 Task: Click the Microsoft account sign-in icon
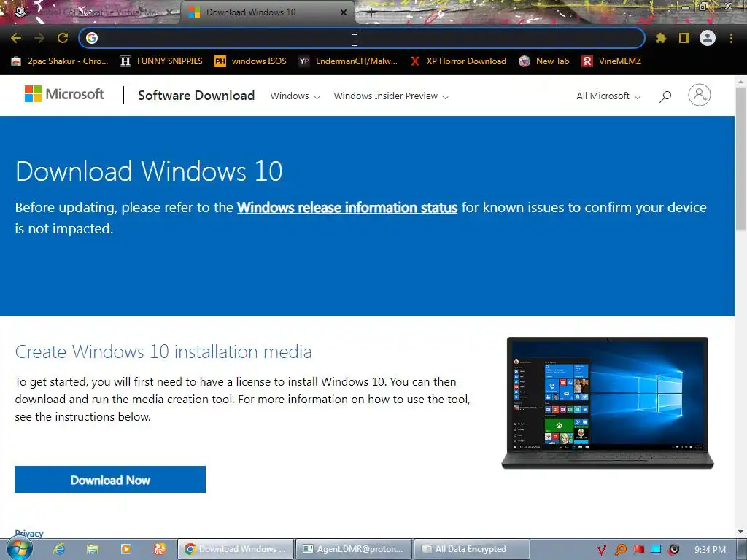(700, 95)
